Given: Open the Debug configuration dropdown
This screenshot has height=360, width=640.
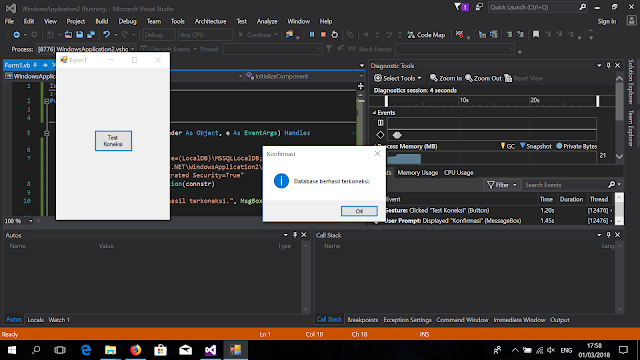Looking at the screenshot, I should tap(158, 35).
